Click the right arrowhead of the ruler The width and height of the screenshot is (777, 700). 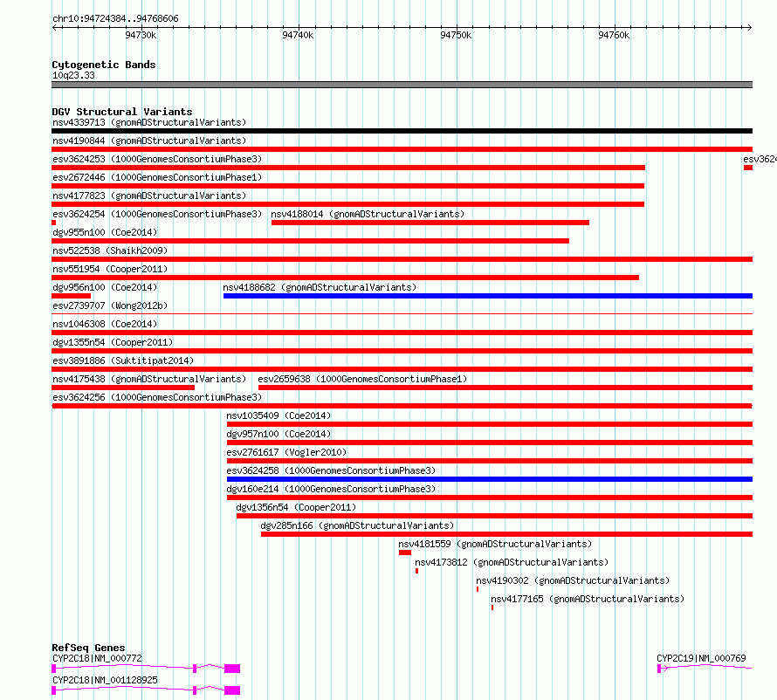tap(750, 27)
